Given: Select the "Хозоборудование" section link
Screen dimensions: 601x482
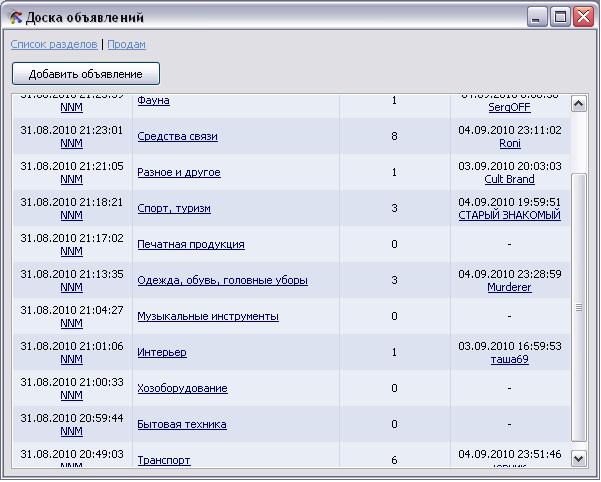Looking at the screenshot, I should click(182, 389).
